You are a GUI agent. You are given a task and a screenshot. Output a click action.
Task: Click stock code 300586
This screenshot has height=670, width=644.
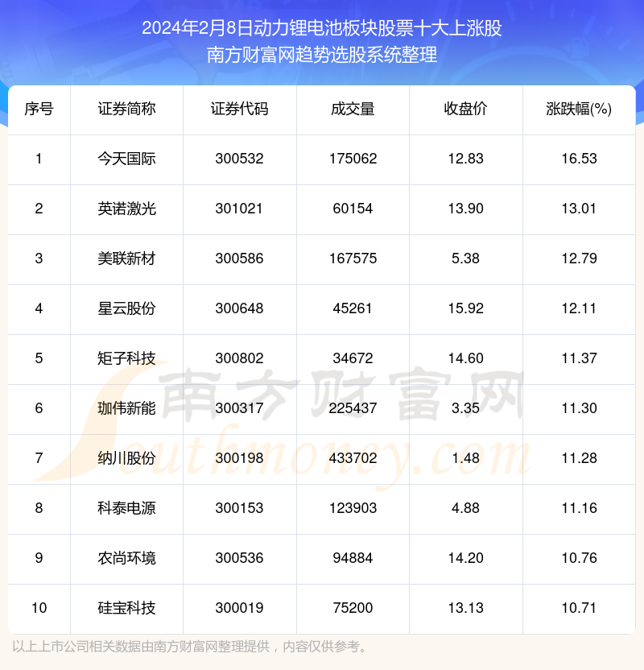coord(240,258)
